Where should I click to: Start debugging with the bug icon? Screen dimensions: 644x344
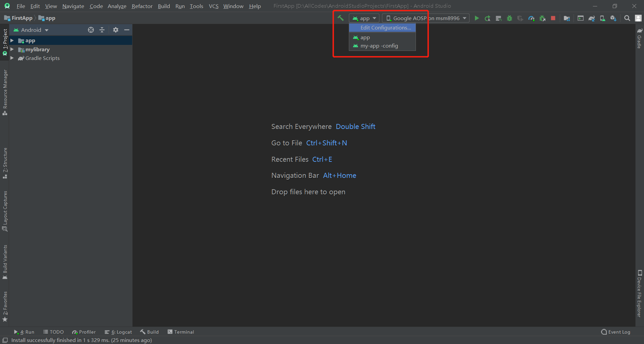[509, 18]
